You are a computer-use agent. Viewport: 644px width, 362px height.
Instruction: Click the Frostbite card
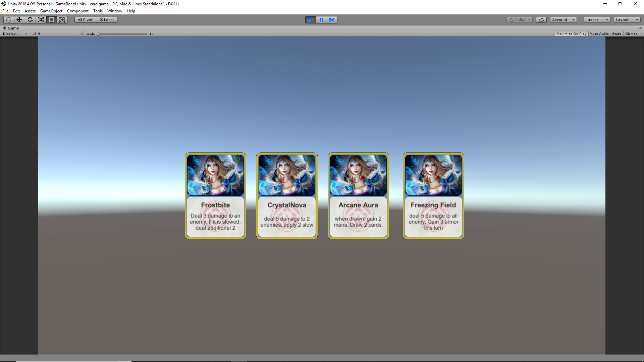tap(215, 196)
